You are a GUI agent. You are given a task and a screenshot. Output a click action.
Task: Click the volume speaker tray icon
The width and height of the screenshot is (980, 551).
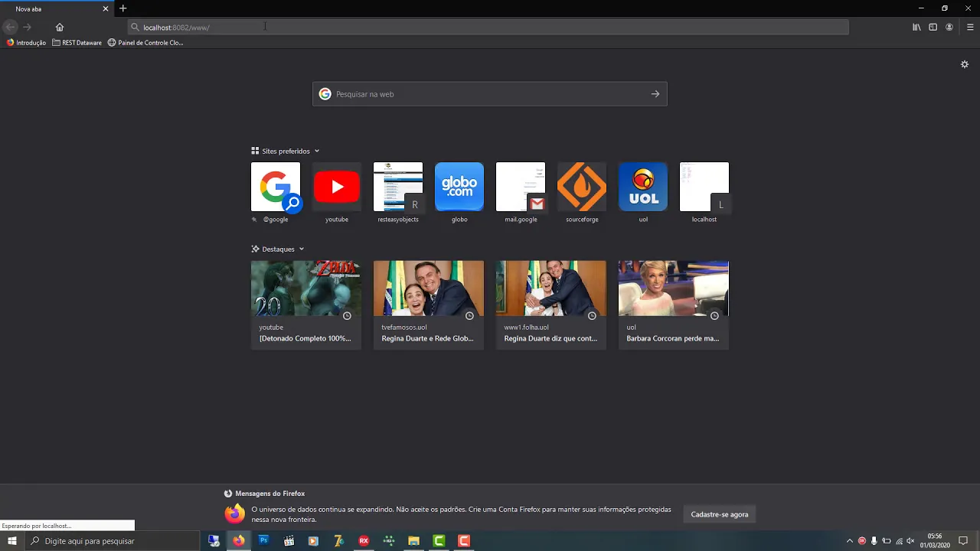point(910,541)
